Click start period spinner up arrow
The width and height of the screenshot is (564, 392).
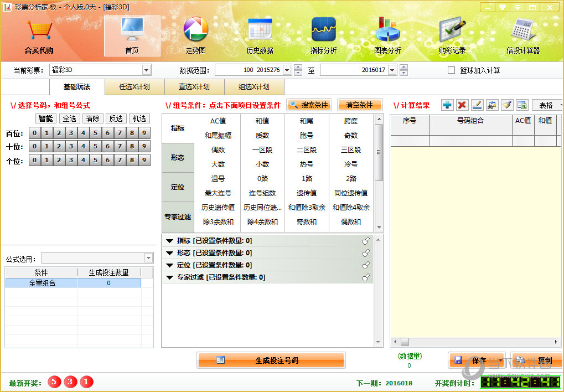coord(298,67)
